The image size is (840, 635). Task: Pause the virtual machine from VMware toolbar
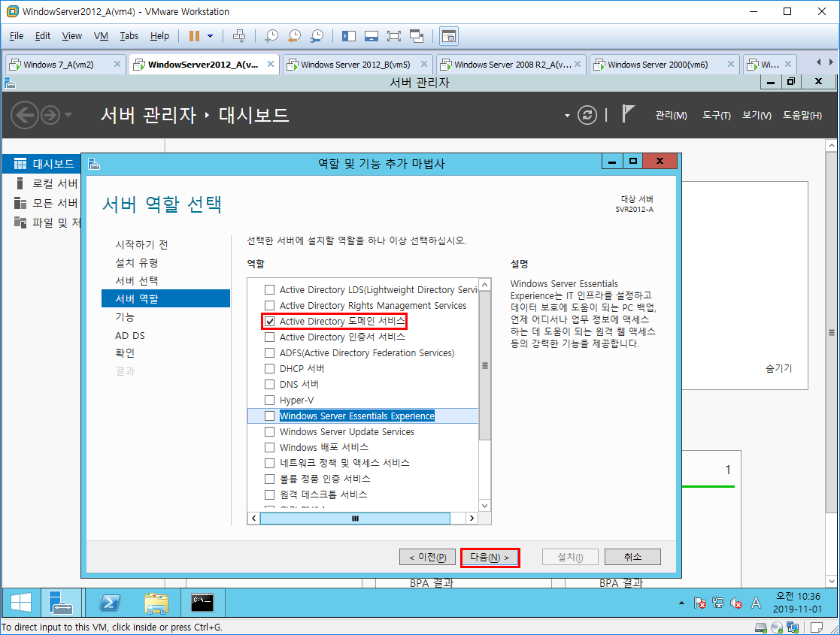point(195,36)
